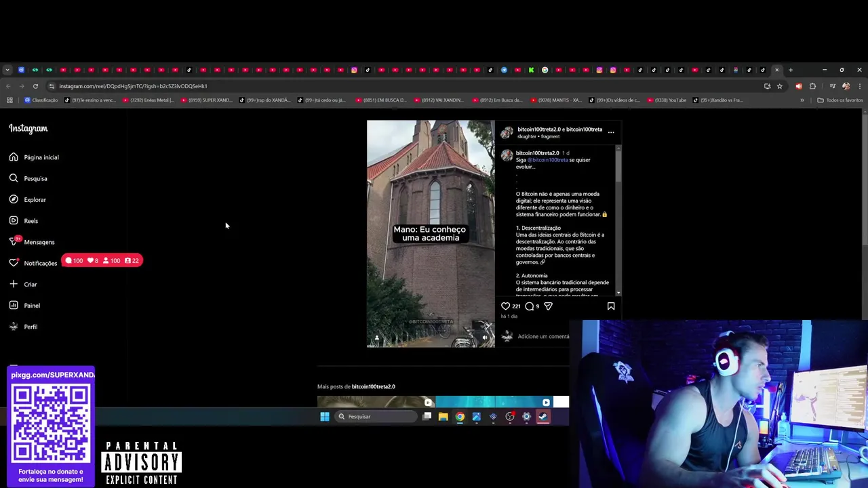Image resolution: width=868 pixels, height=488 pixels.
Task: Open the EM BUSCA D... bookmark
Action: (380, 100)
